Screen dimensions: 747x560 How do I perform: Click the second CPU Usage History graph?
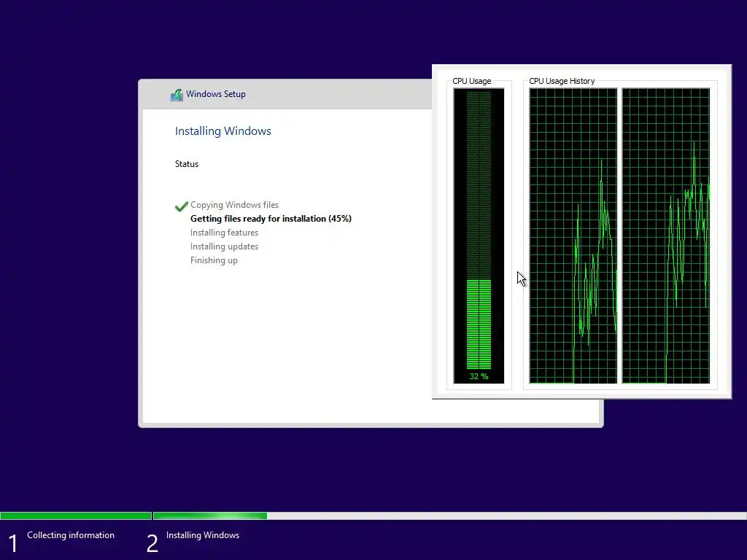(x=666, y=236)
